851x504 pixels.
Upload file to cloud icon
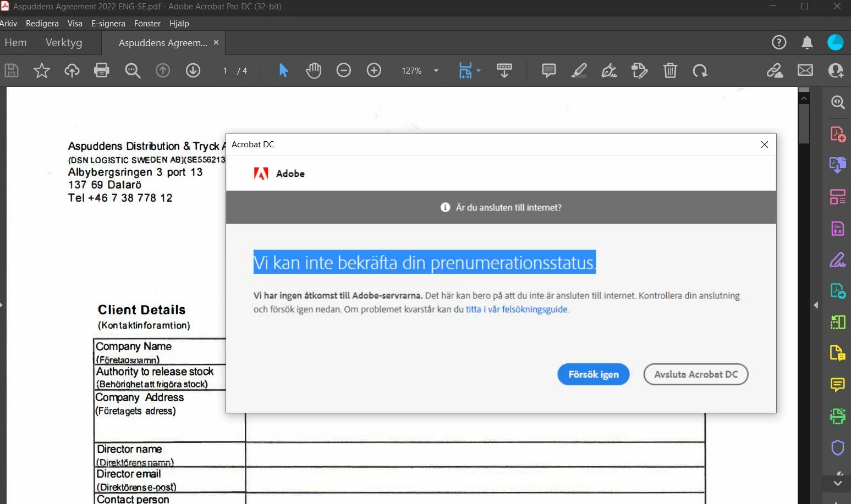point(72,70)
